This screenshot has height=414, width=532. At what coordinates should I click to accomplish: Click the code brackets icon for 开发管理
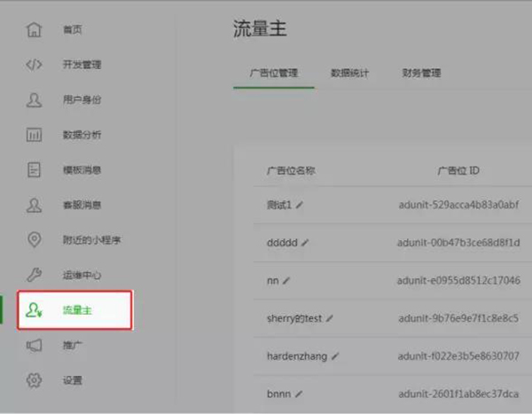pos(35,64)
